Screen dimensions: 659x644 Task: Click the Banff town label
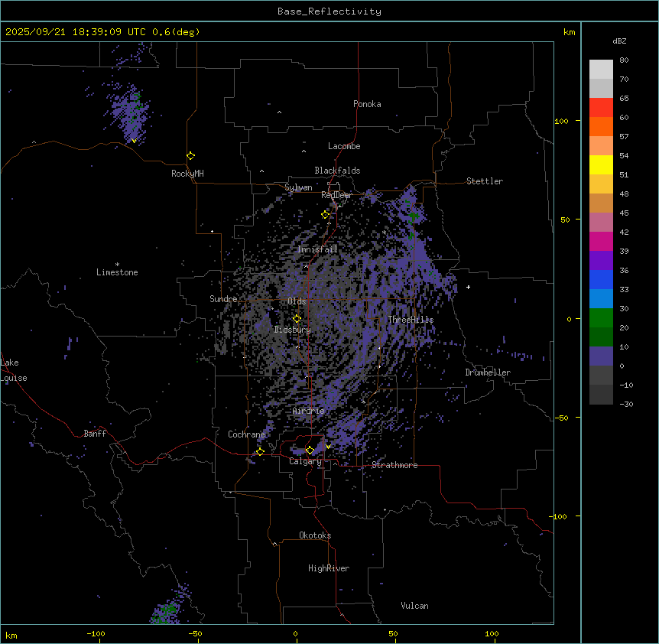click(x=95, y=434)
